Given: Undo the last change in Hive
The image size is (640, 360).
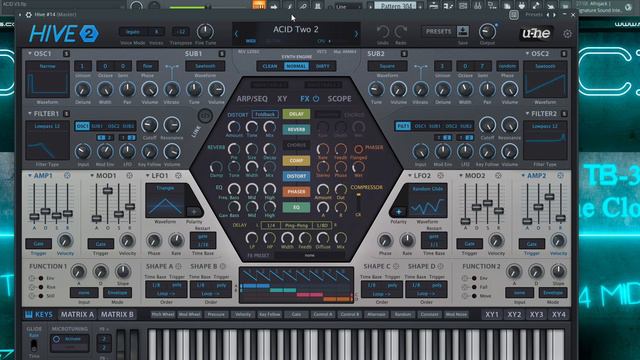Looking at the screenshot, I should click(x=382, y=32).
